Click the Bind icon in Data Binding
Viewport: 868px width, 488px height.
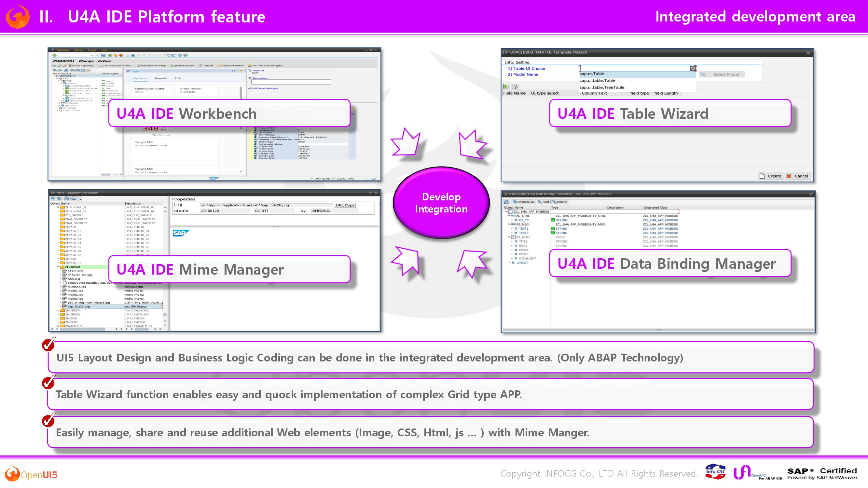pos(543,202)
